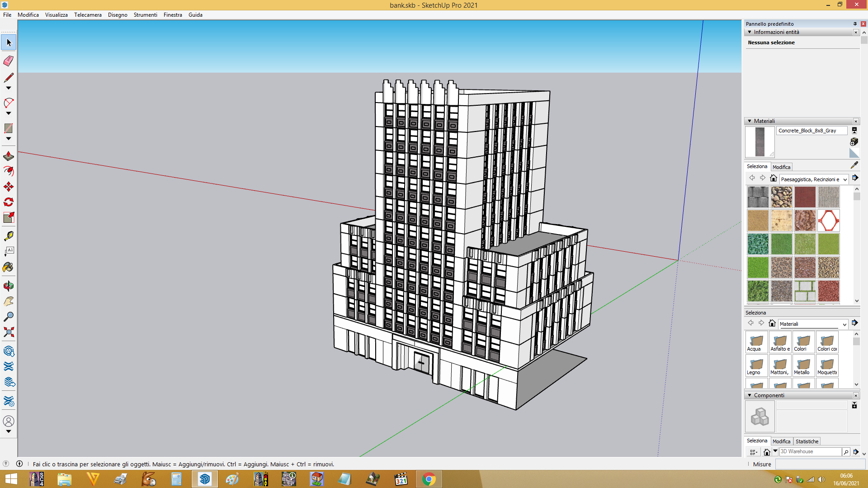
Task: Activate the Select arrow tool
Action: pyautogui.click(x=9, y=42)
